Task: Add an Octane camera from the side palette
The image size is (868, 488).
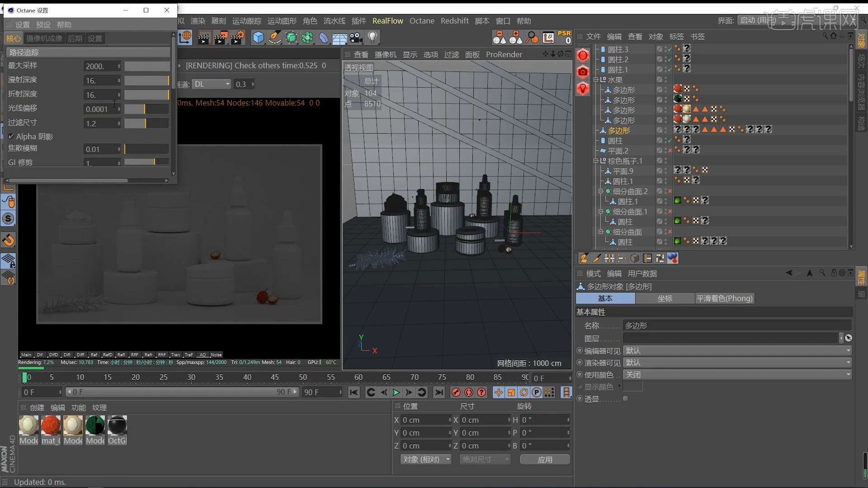Action: (583, 72)
